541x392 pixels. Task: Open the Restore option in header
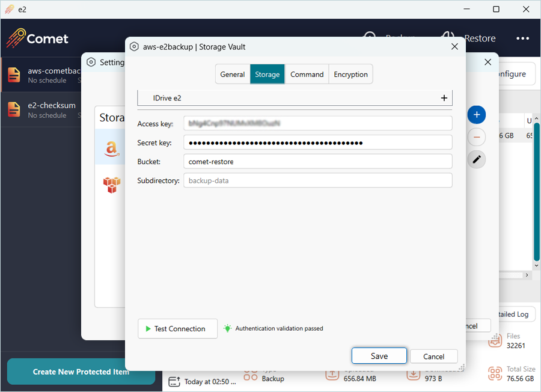click(x=480, y=38)
